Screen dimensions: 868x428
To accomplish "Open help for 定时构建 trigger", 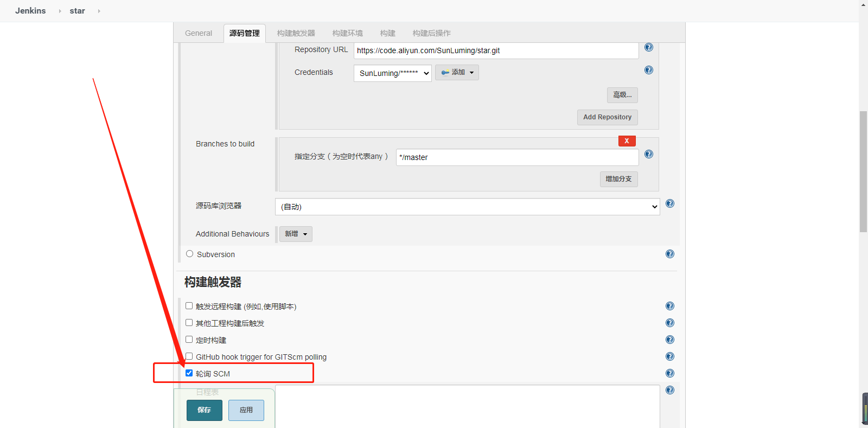I will coord(670,340).
